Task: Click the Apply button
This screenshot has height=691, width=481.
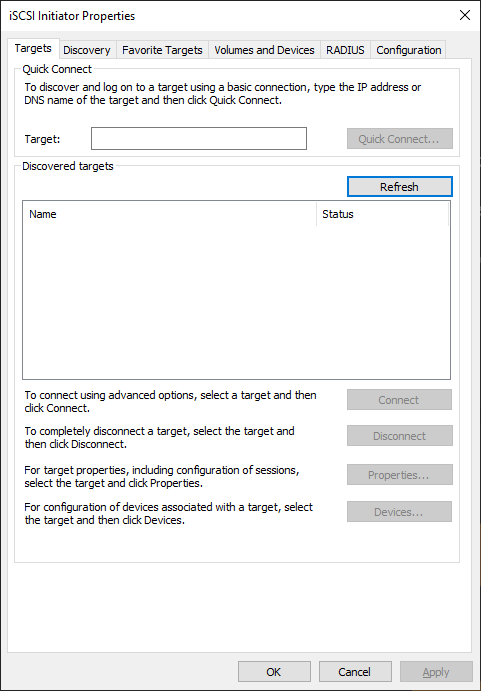Action: (436, 672)
